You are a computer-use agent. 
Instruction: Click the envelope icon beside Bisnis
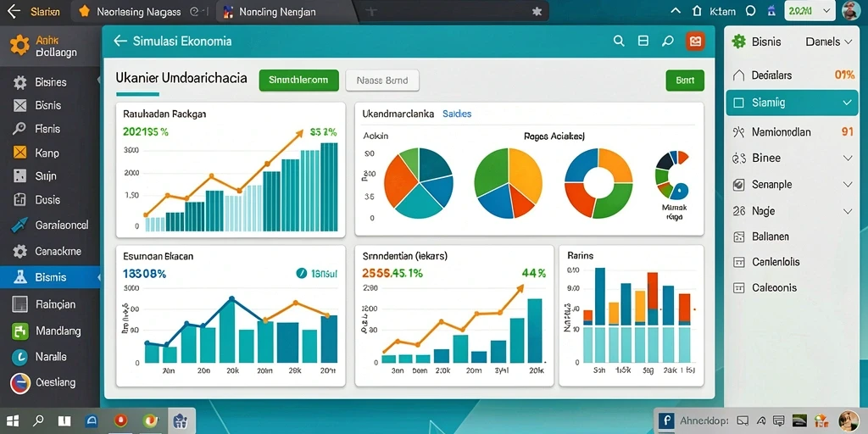click(20, 105)
